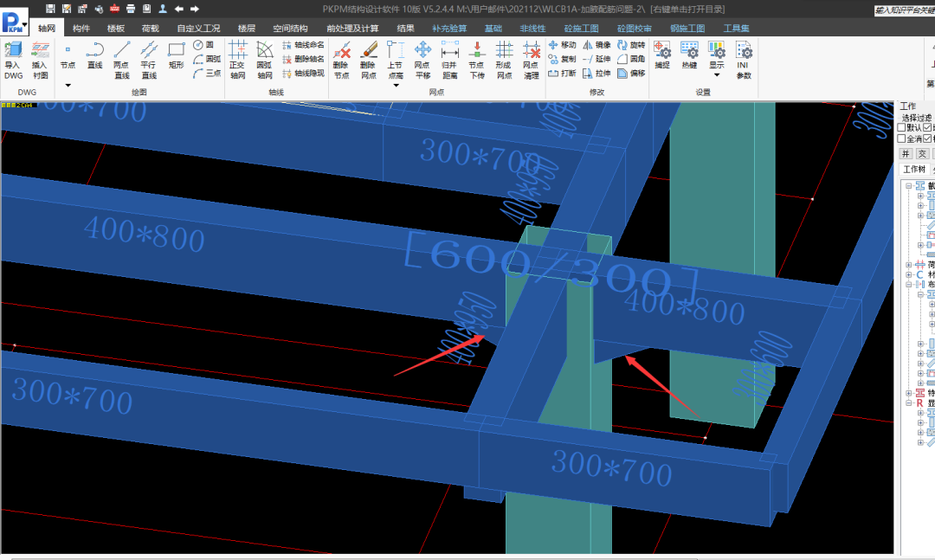Click the 并 union button
Viewport: 935px width, 560px height.
point(906,154)
